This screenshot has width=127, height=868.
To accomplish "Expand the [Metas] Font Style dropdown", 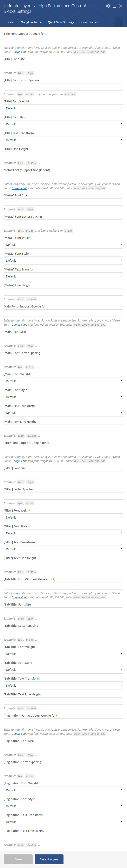I will click(x=63, y=260).
